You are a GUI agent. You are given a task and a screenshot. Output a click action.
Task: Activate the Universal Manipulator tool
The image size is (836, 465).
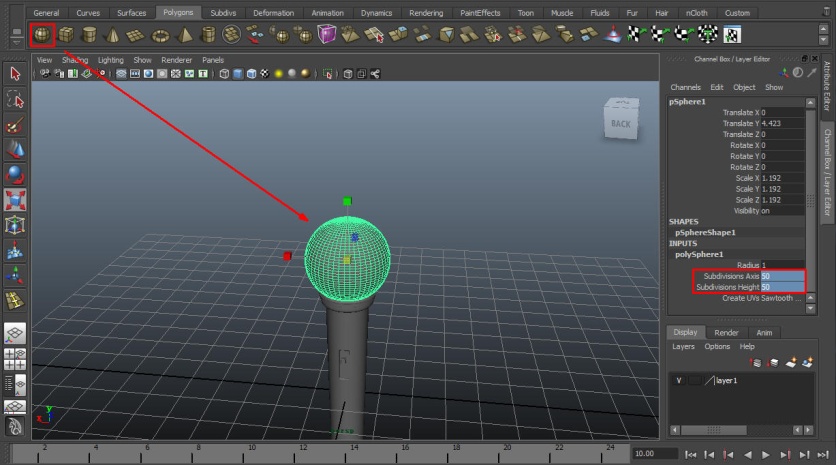15,225
